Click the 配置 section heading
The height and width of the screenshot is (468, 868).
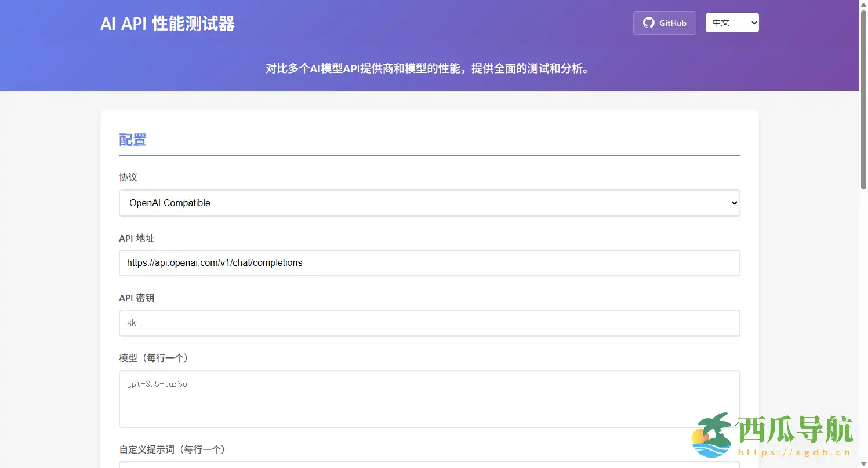pyautogui.click(x=132, y=140)
